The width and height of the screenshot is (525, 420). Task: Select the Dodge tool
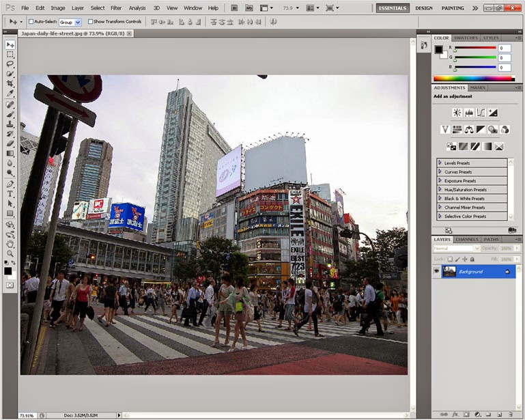point(10,173)
